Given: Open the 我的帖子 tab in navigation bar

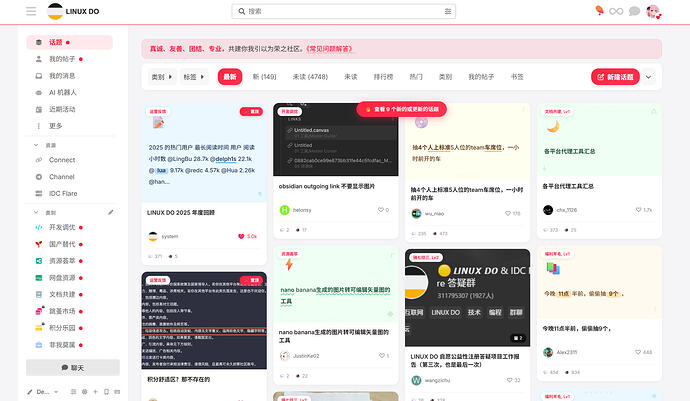Looking at the screenshot, I should tap(481, 77).
